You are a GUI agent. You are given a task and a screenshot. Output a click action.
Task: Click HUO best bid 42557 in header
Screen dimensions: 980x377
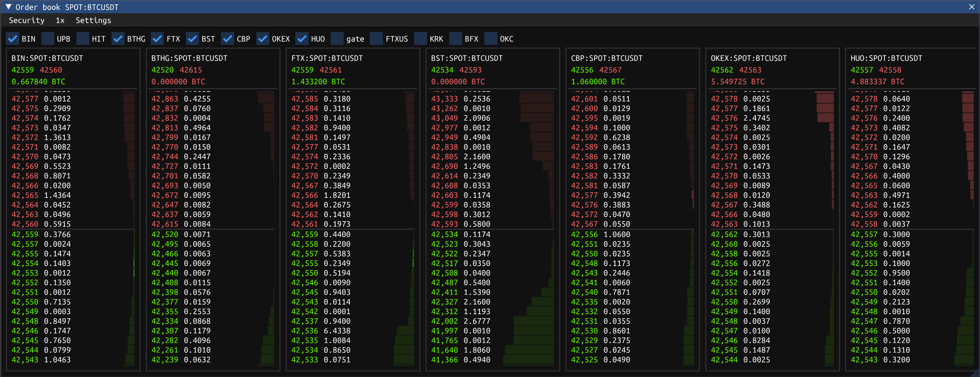point(862,70)
